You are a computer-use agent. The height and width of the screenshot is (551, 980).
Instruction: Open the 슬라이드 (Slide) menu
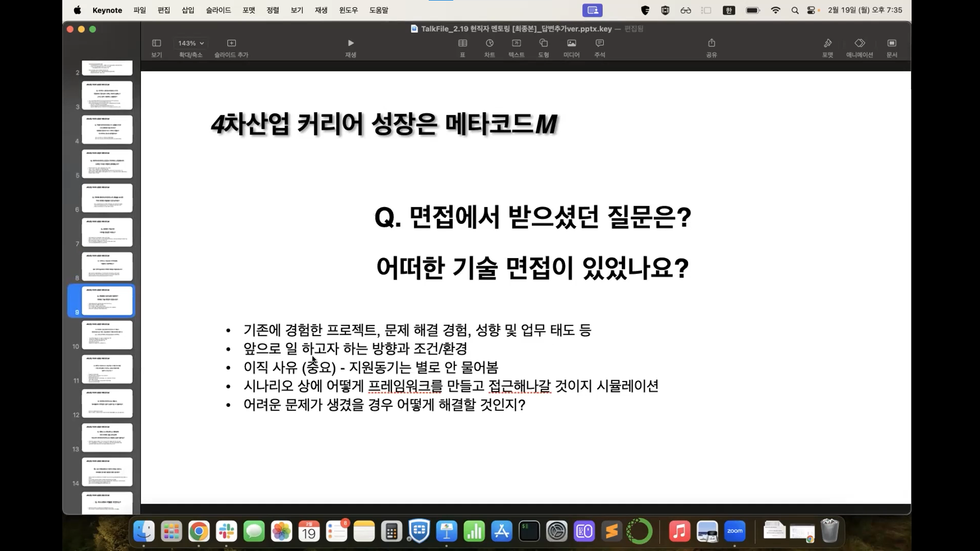tap(218, 10)
